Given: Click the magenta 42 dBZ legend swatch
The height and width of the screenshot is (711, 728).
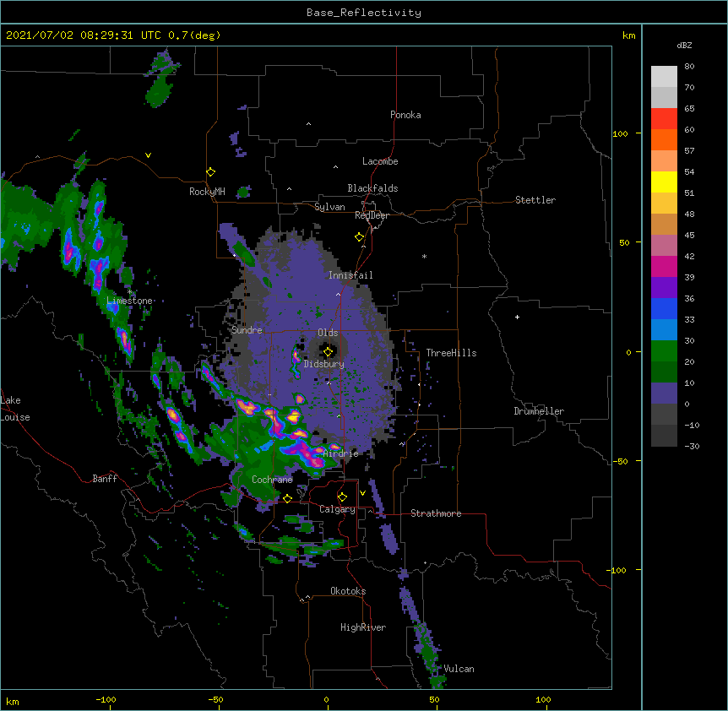Looking at the screenshot, I should pos(664,266).
